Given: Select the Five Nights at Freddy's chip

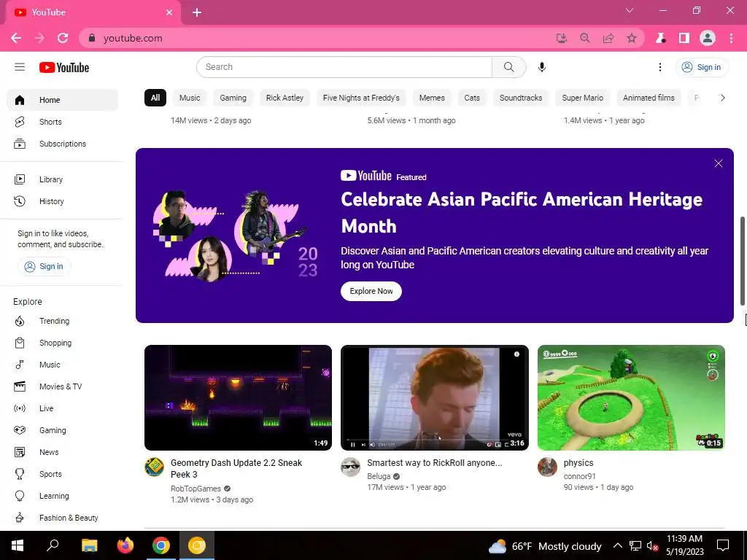Looking at the screenshot, I should pyautogui.click(x=361, y=98).
